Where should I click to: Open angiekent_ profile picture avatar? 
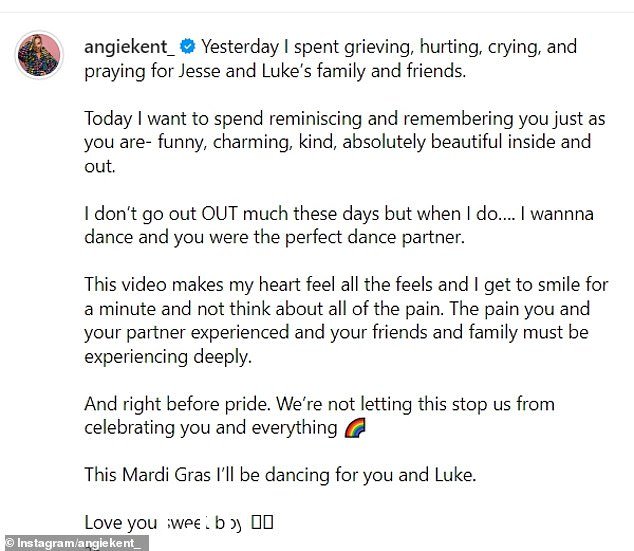39,55
